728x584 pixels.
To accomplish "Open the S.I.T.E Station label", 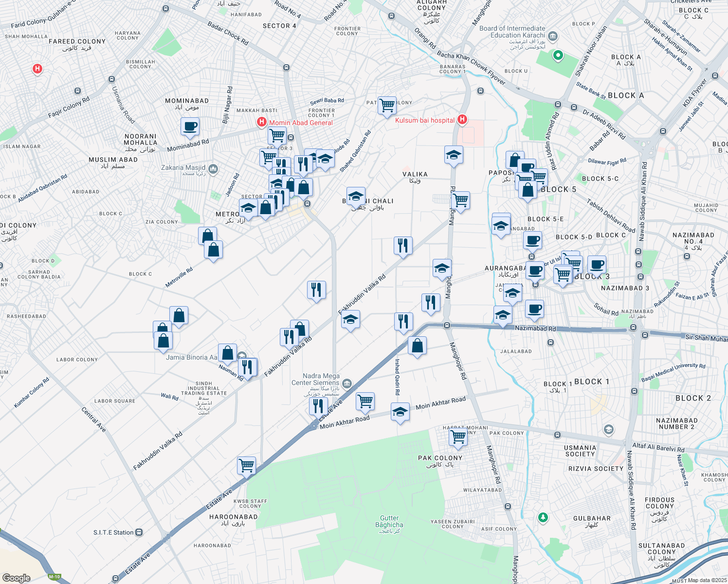I will point(113,532).
